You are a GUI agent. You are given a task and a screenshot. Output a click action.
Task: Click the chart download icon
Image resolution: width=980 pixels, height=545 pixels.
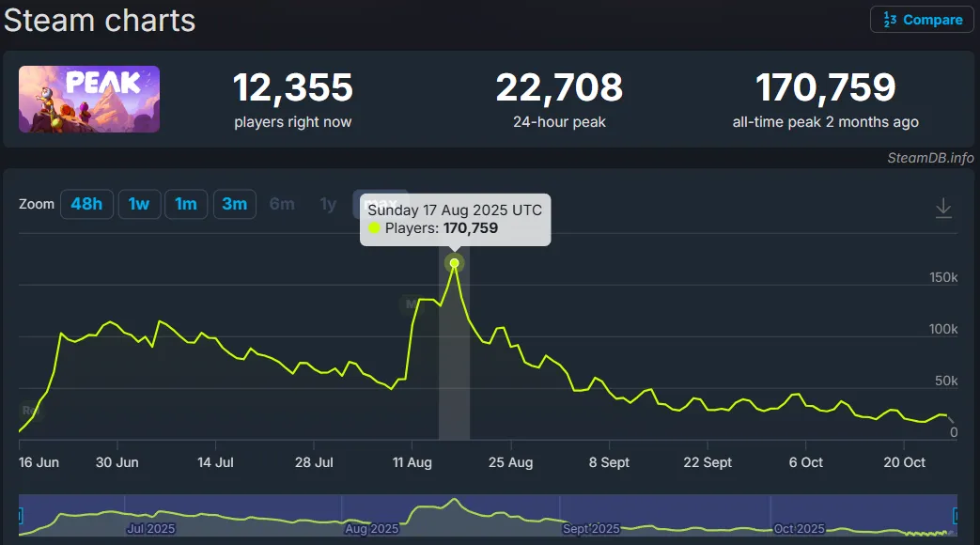click(943, 208)
